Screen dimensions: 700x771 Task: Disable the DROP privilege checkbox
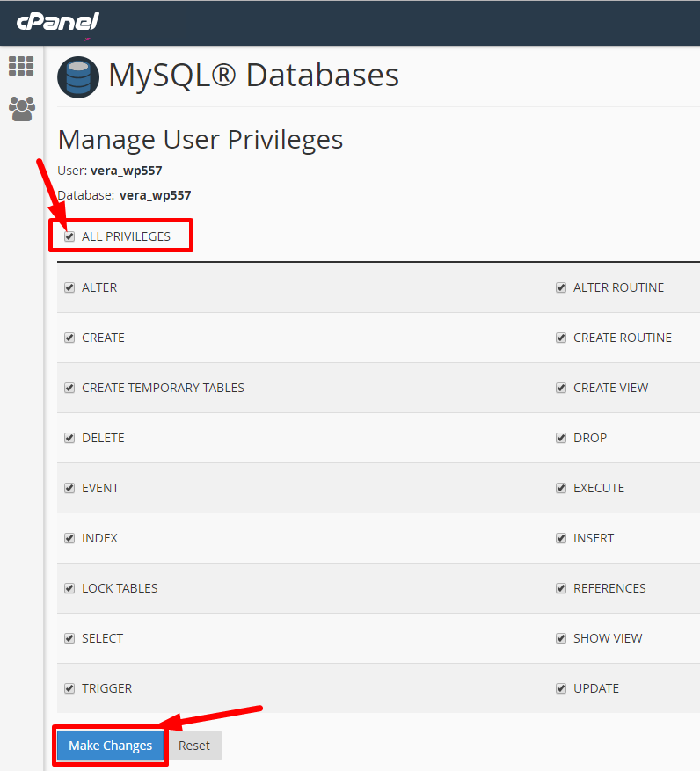click(x=561, y=438)
